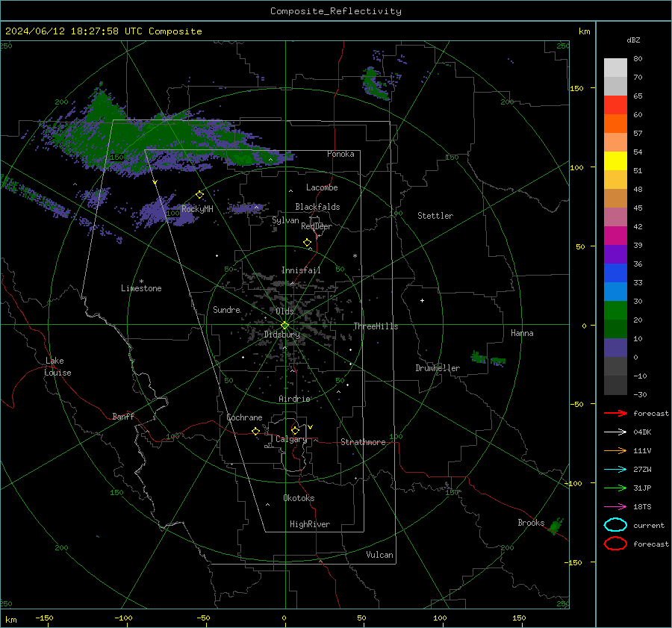Click the Strathmore label

tap(363, 442)
